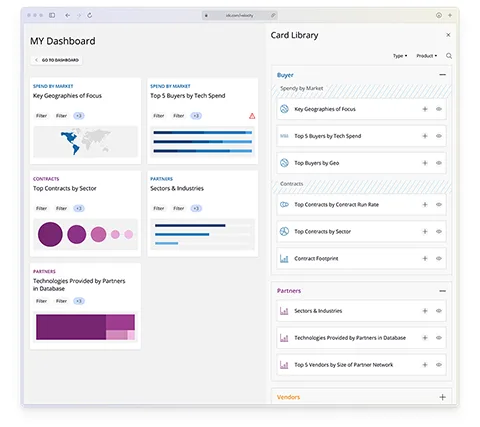The height and width of the screenshot is (427, 480).
Task: Click world map thumbnail on Key Geographies card
Action: click(x=85, y=142)
